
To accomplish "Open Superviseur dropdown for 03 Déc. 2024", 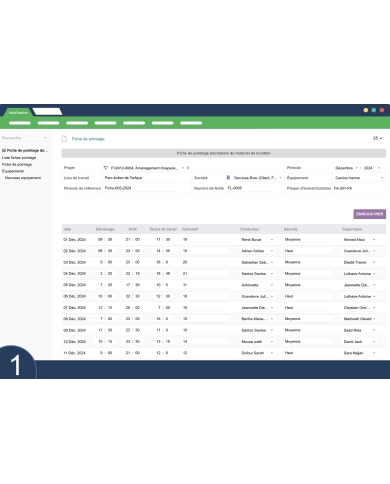I will pyautogui.click(x=374, y=262).
